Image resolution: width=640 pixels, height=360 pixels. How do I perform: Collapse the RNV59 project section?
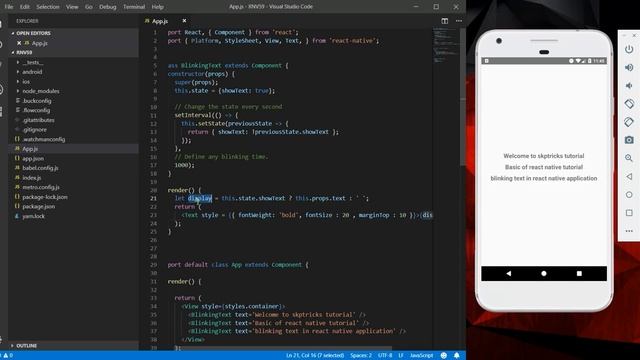(x=24, y=52)
